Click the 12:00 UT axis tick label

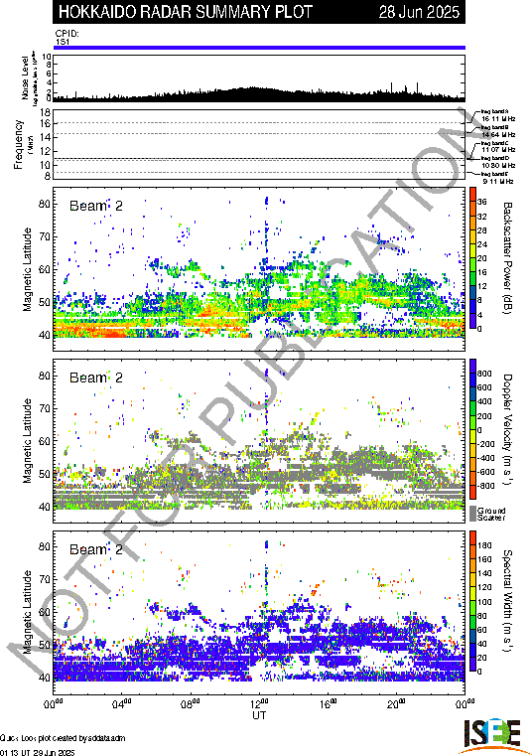259,703
